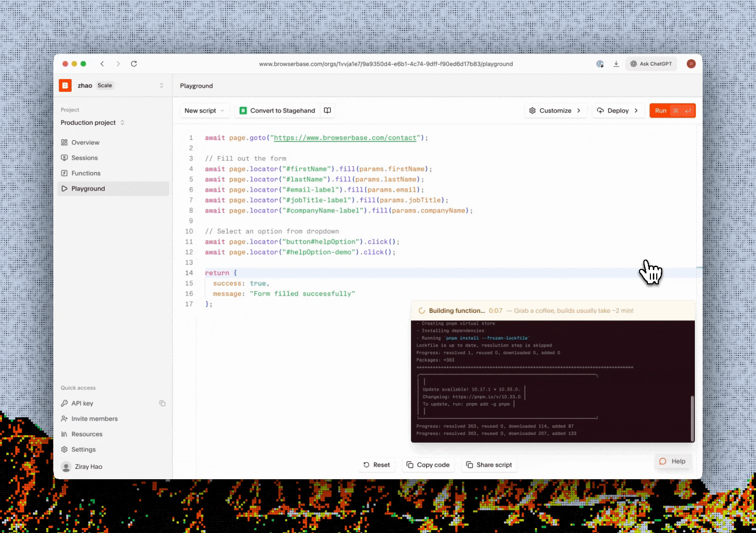Copy API key with the copy icon

(162, 403)
